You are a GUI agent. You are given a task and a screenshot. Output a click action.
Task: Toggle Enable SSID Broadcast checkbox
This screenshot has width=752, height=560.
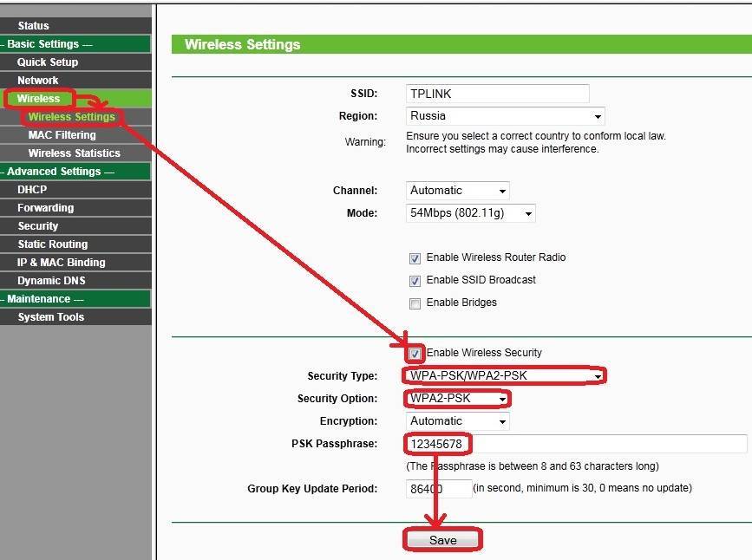(x=415, y=281)
